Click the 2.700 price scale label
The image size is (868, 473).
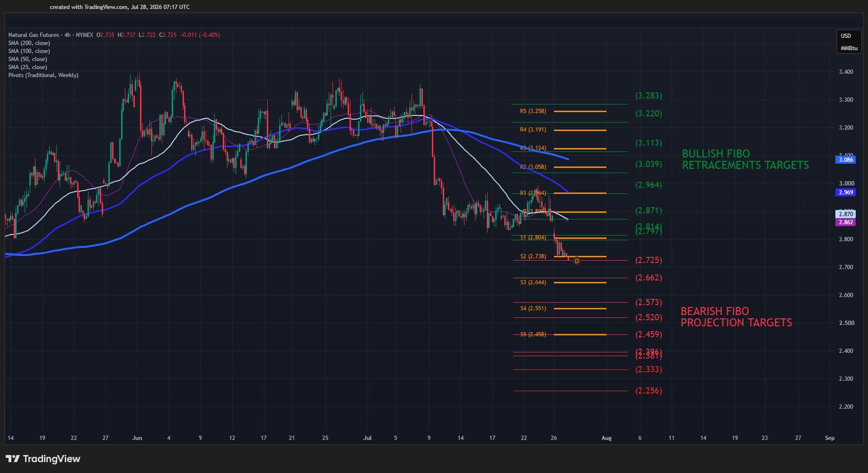coord(846,267)
